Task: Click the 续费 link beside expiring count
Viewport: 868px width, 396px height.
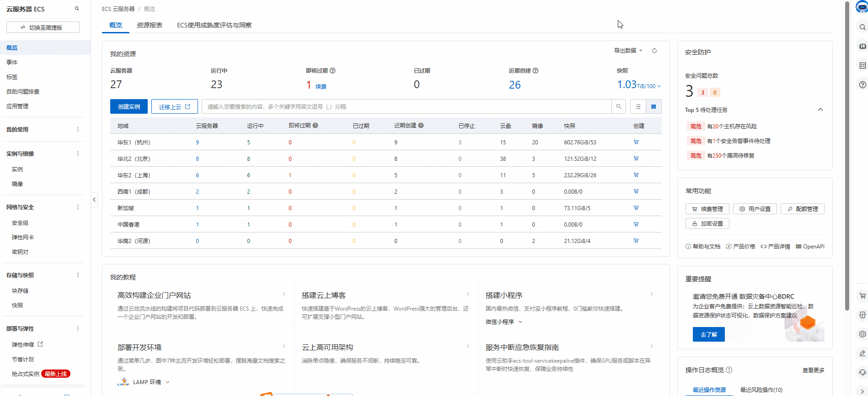Action: [321, 87]
